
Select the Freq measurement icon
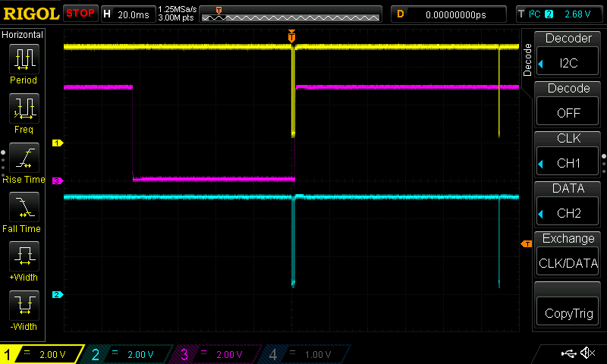24,108
